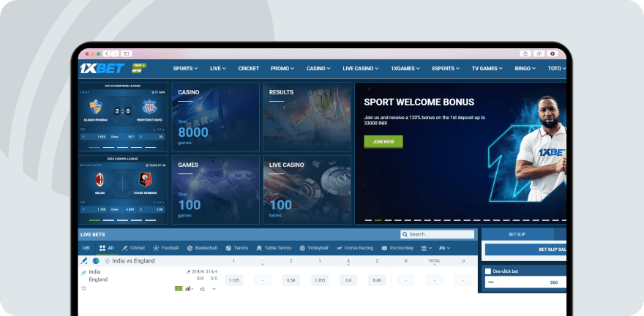Select the Volleyball live tab
Screen dimensions: 644x316
pyautogui.click(x=314, y=248)
